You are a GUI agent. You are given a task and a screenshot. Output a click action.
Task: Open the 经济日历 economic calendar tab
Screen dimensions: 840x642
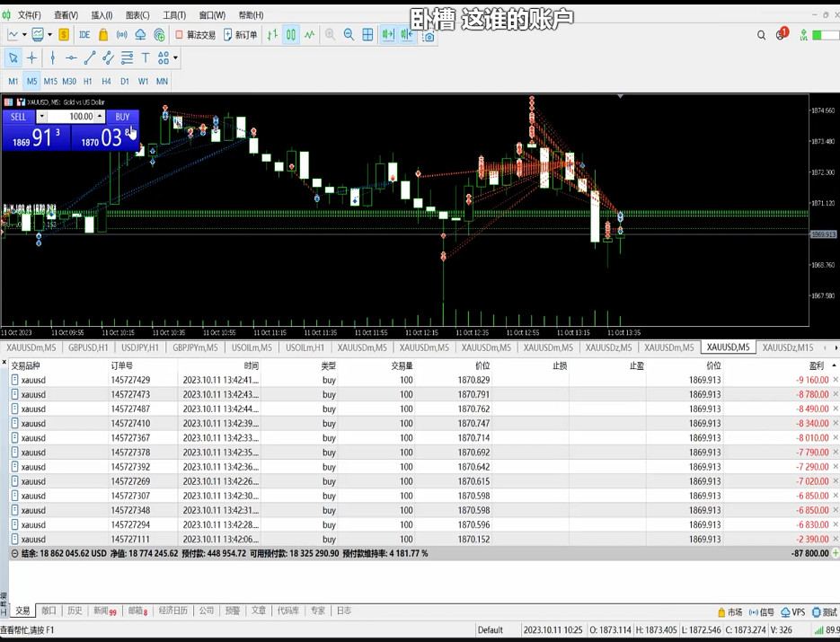pyautogui.click(x=173, y=611)
